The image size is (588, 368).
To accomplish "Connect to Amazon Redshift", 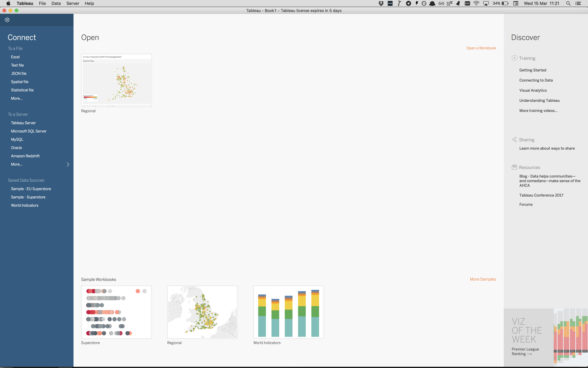I will [25, 156].
